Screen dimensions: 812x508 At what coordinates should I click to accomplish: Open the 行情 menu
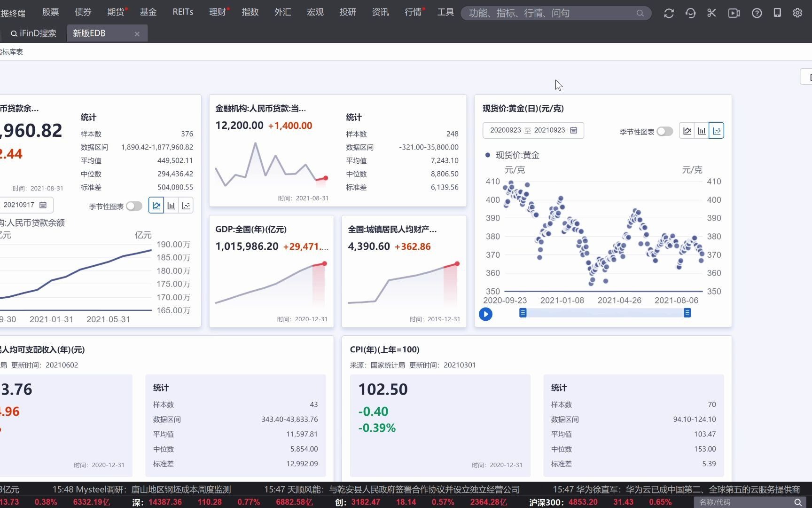[x=414, y=12]
